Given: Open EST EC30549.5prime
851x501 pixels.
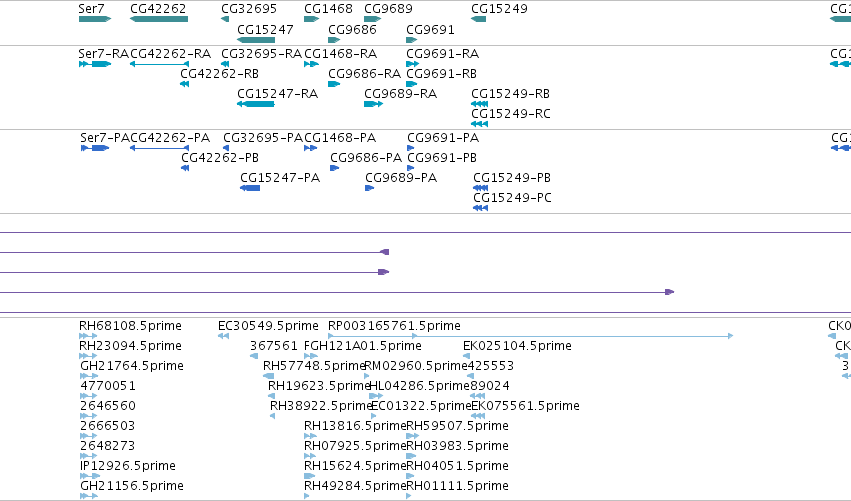Looking at the screenshot, I should point(268,326).
